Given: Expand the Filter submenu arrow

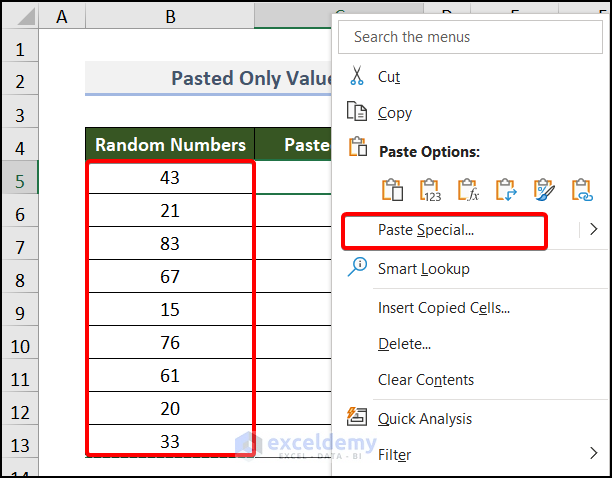Looking at the screenshot, I should click(x=595, y=454).
